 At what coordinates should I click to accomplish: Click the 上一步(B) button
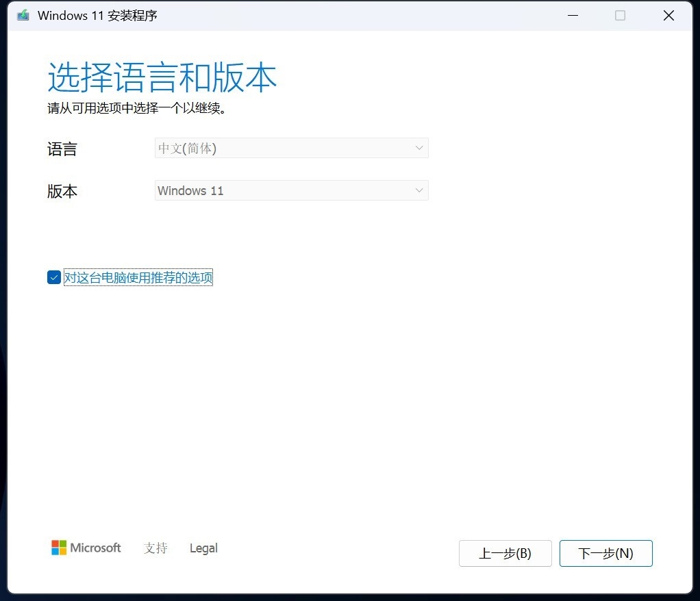click(x=505, y=553)
